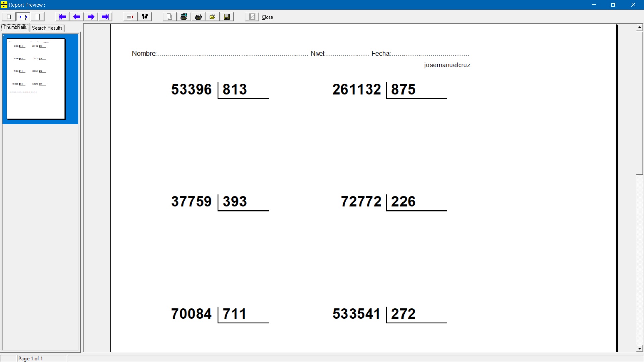Save report with floppy disk icon
This screenshot has width=644, height=362.
227,17
